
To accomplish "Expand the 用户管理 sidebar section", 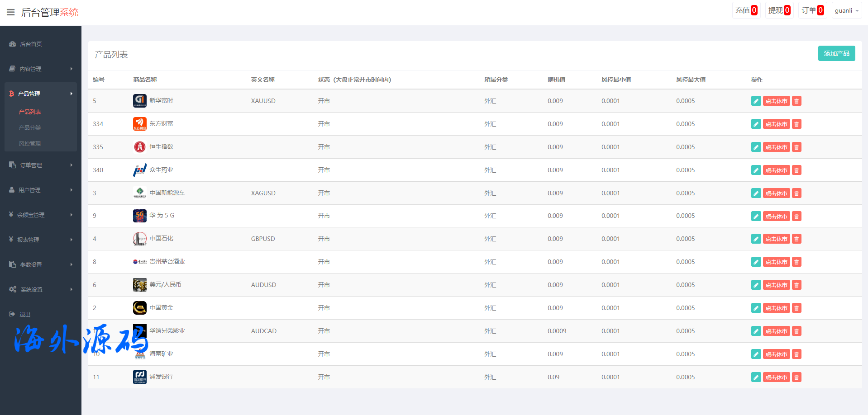I will [41, 190].
